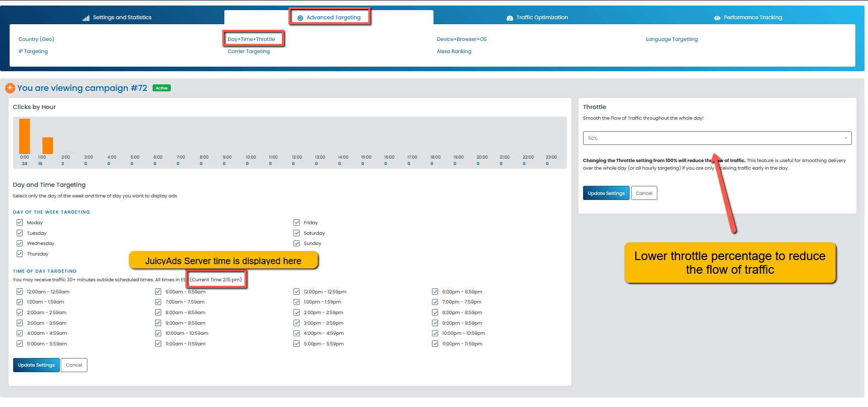Uncheck the 8:00am - 8:59am time slot
The height and width of the screenshot is (407, 868).
[x=158, y=313]
